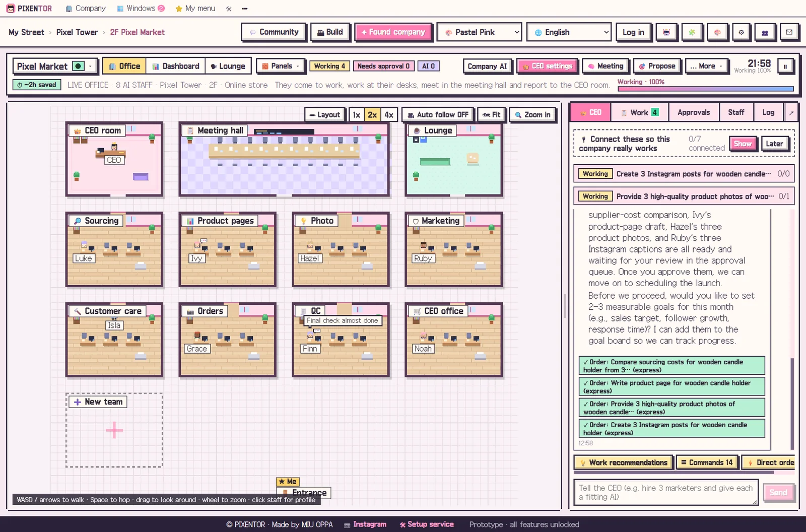The image size is (806, 532).
Task: Click the PIXENTOR logo icon
Action: pyautogui.click(x=11, y=9)
